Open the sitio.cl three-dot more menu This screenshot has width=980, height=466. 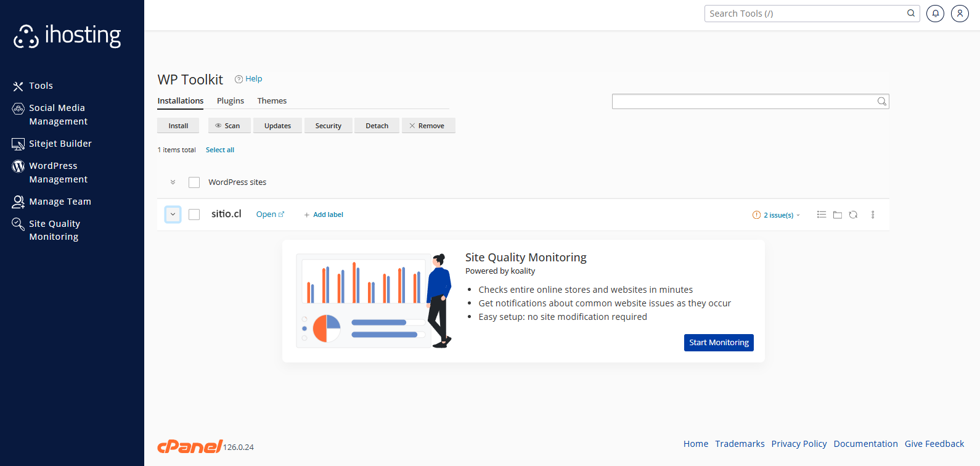tap(873, 215)
